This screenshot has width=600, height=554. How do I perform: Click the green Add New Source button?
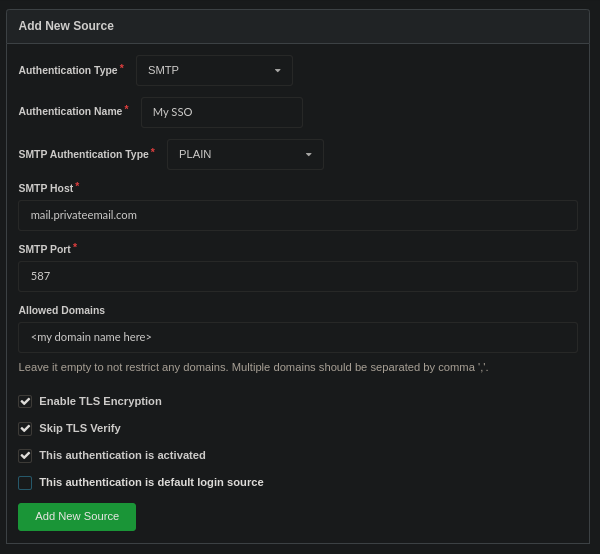pyautogui.click(x=77, y=517)
